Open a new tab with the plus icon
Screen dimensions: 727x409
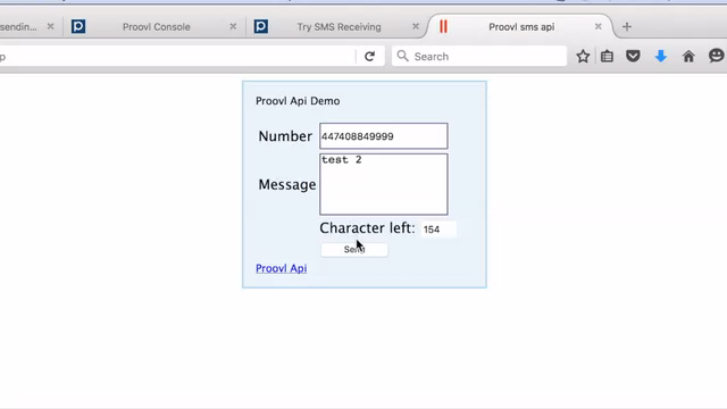[627, 27]
